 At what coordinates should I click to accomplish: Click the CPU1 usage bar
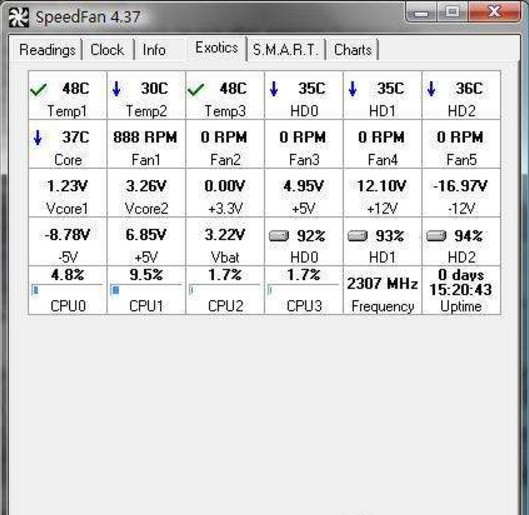tap(146, 290)
